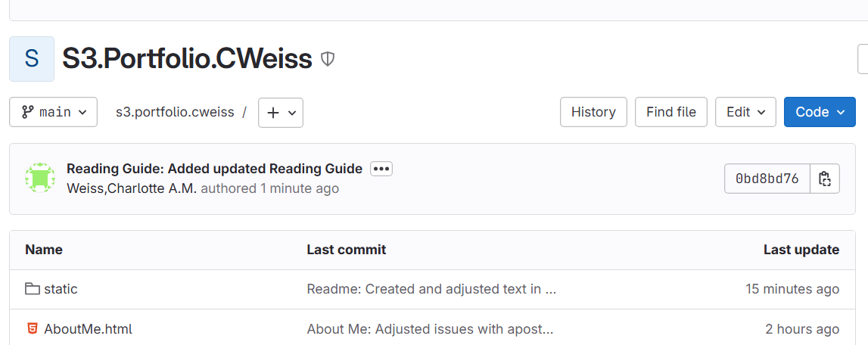This screenshot has width=868, height=345.
Task: Click the green author avatar
Action: [40, 178]
